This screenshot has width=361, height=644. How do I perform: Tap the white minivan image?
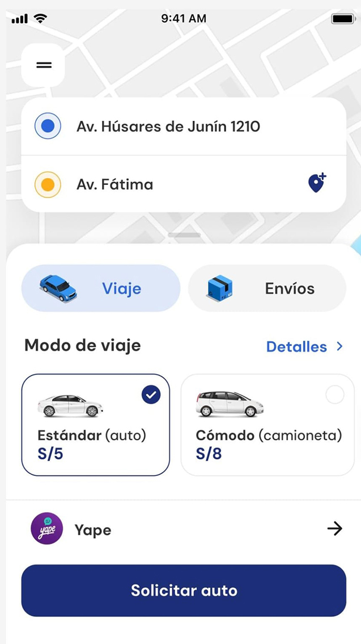[x=230, y=404]
